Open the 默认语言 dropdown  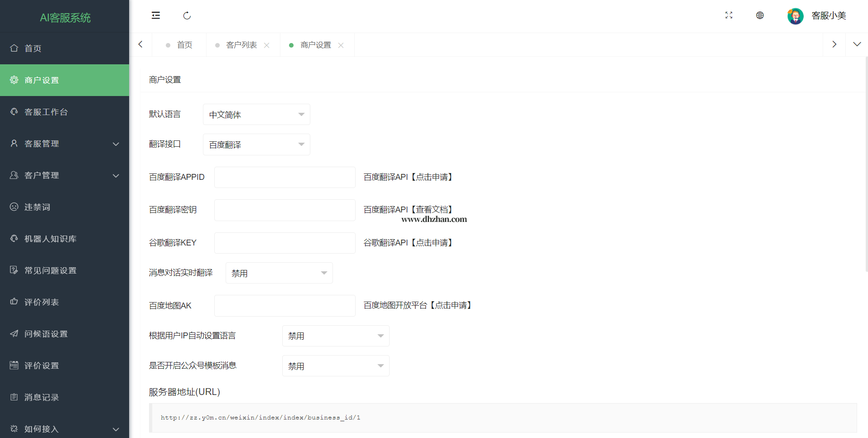256,115
